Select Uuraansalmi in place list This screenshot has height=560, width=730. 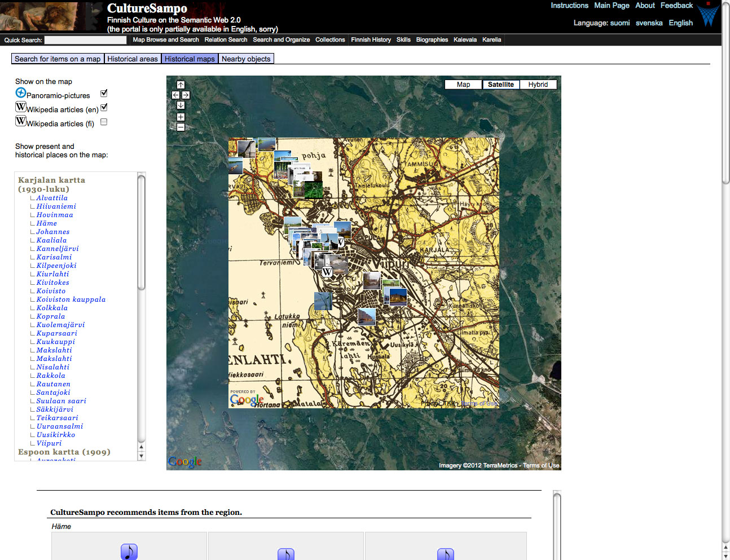[x=60, y=426]
